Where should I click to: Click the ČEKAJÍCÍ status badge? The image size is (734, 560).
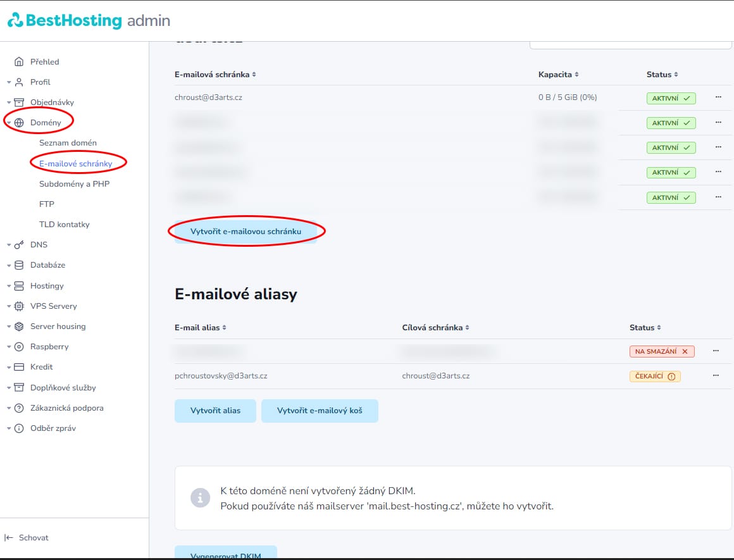click(655, 376)
